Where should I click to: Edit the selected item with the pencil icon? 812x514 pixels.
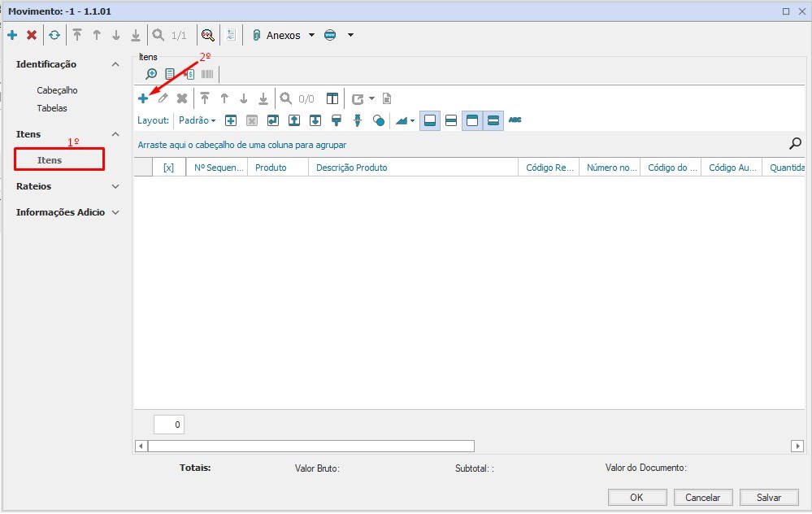tap(162, 98)
